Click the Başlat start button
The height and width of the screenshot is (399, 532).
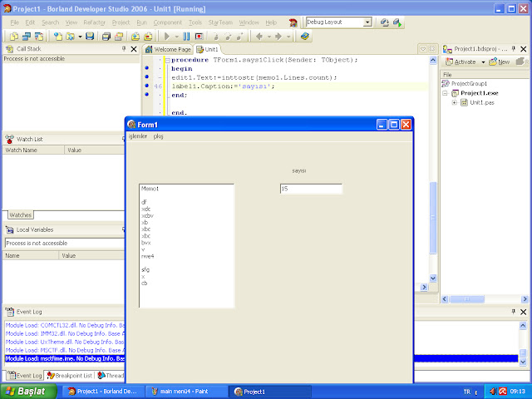pyautogui.click(x=28, y=392)
